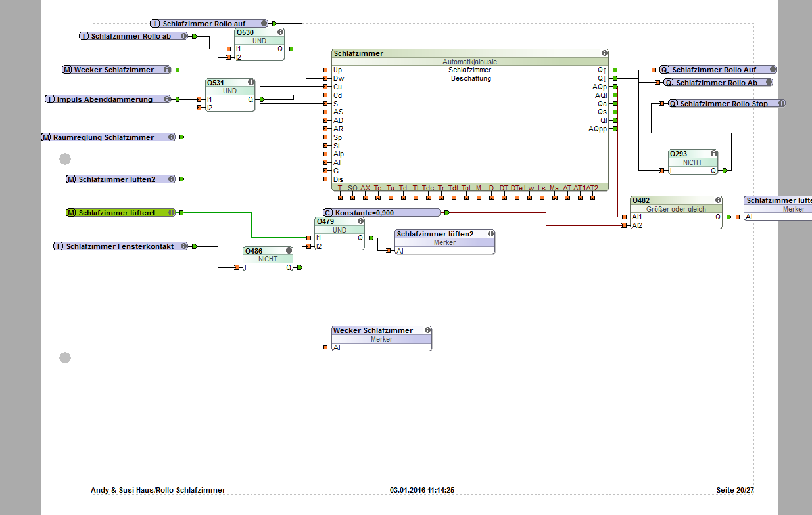
Task: Click the Up input pin of Automatikjalousie
Action: tap(325, 70)
